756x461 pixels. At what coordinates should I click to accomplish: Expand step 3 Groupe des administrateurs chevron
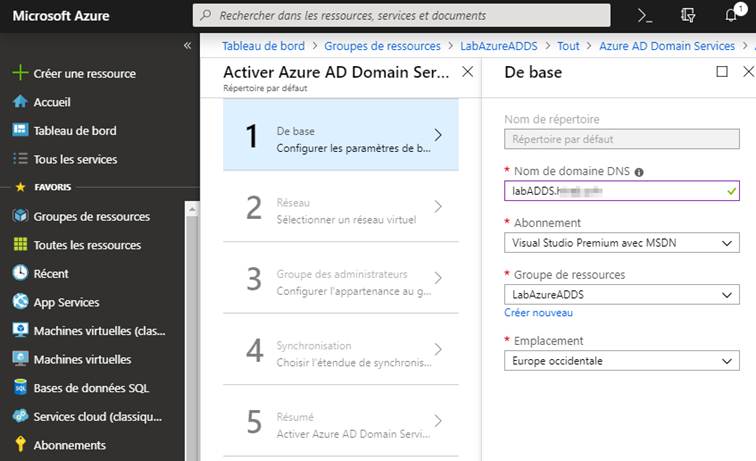[x=438, y=278]
